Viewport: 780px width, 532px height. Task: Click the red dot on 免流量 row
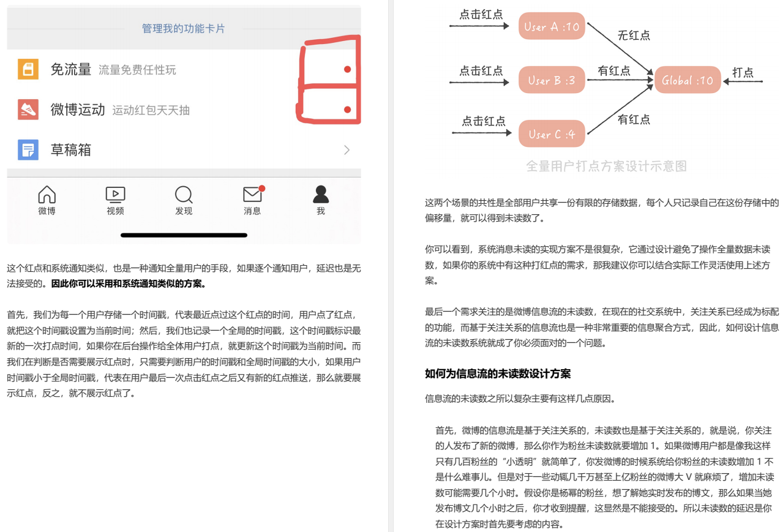tap(347, 69)
